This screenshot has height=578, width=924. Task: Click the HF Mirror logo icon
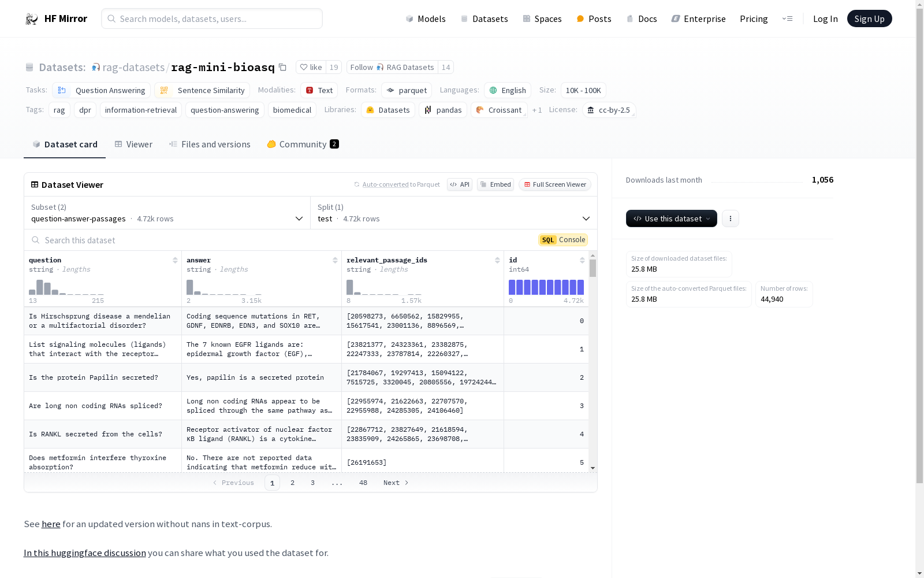point(32,19)
